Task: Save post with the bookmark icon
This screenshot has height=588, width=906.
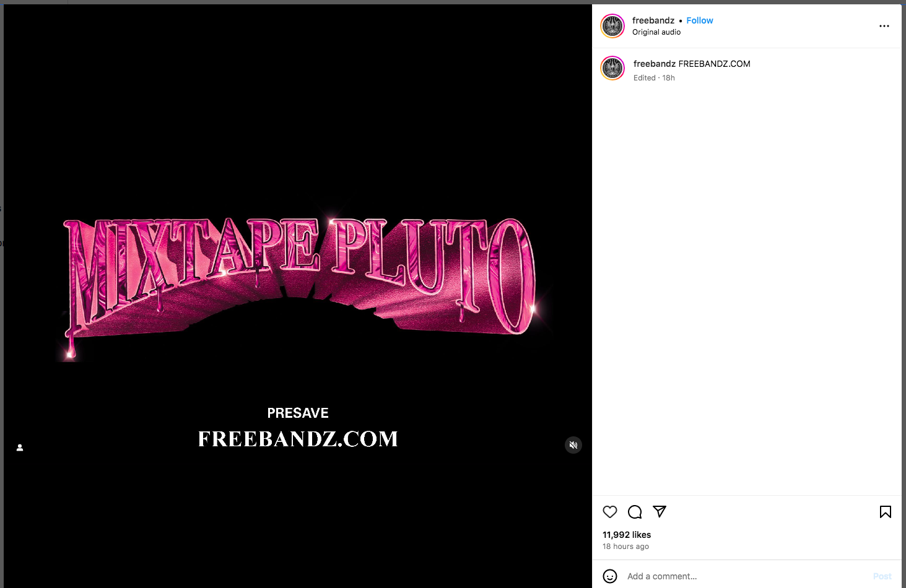Action: coord(886,512)
